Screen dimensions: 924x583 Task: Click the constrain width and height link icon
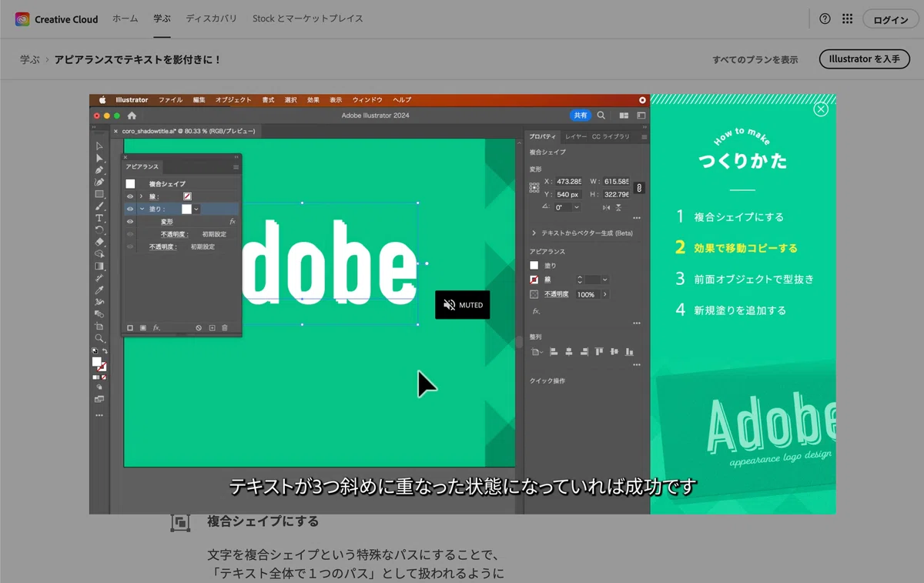coord(638,188)
